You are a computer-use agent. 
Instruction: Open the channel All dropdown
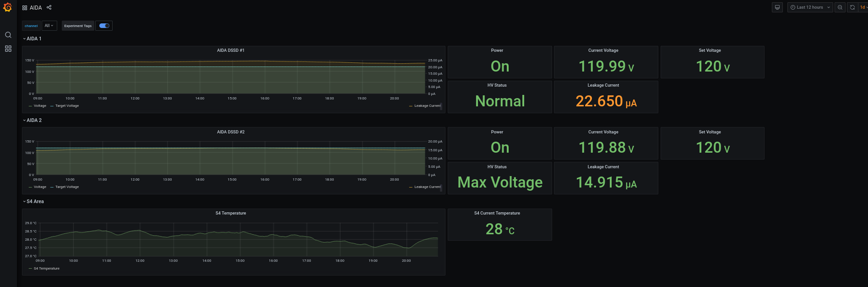click(49, 26)
